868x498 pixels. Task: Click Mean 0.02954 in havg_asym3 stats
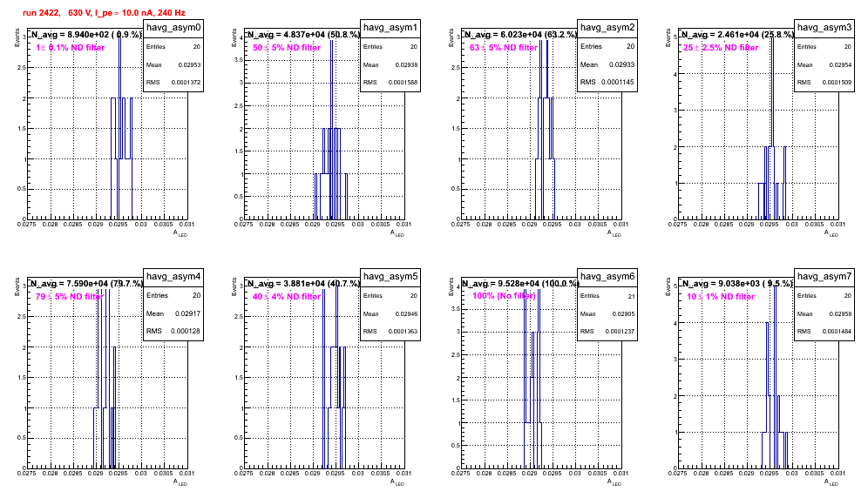[824, 64]
